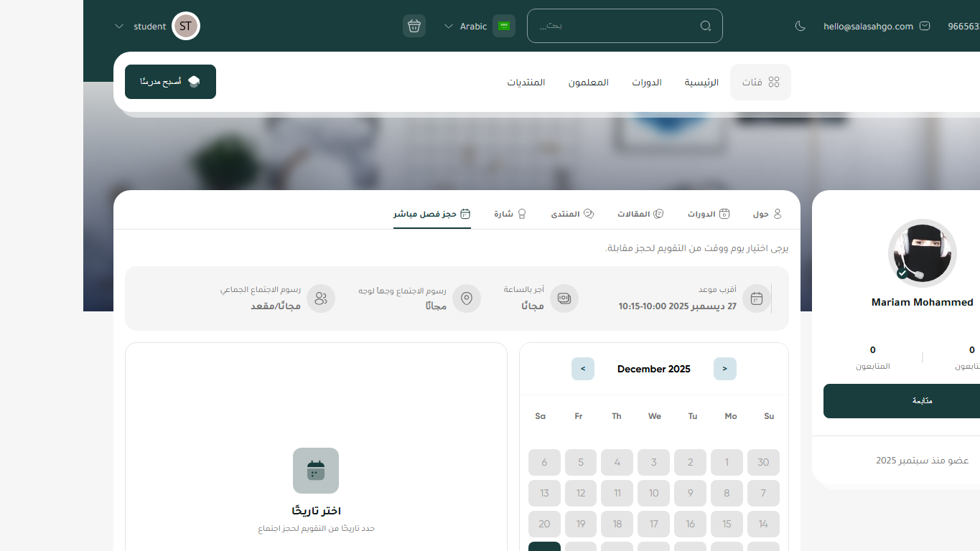The image size is (980, 551).
Task: Click the group meeting fee icon
Action: click(x=321, y=298)
